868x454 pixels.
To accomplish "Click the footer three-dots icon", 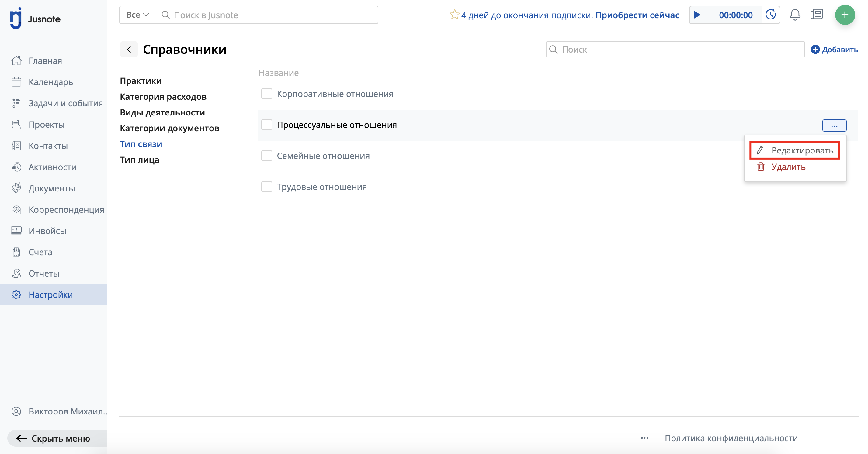I will (644, 438).
